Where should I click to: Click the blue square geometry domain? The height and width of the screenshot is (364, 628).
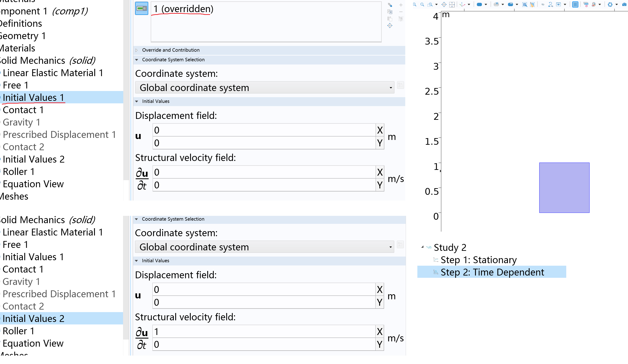(x=564, y=188)
